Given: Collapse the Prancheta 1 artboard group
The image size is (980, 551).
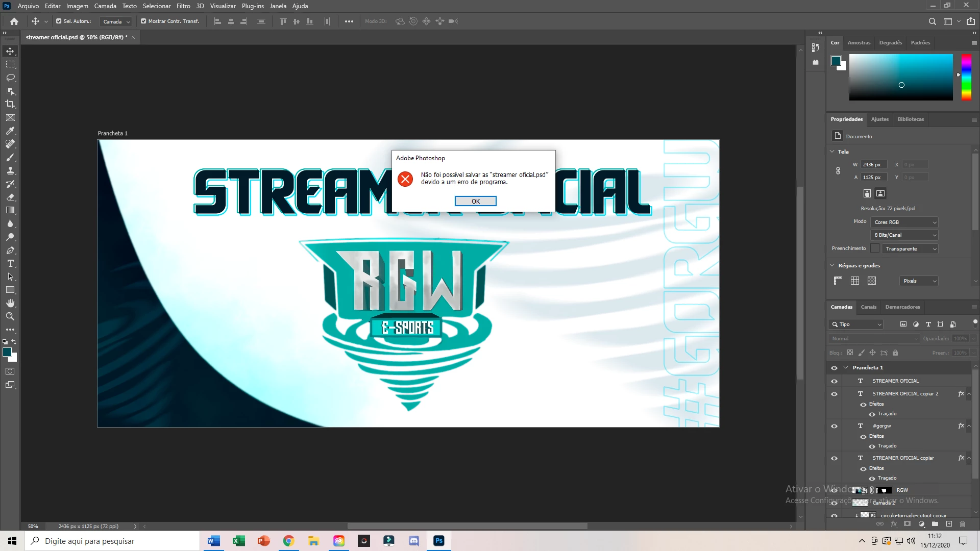Looking at the screenshot, I should coord(846,367).
